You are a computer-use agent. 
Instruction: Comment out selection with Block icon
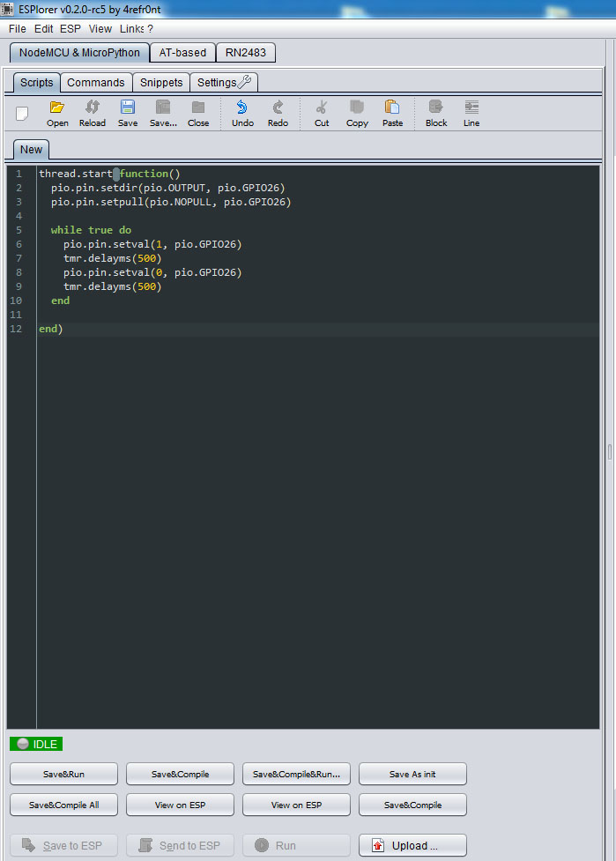[x=436, y=113]
